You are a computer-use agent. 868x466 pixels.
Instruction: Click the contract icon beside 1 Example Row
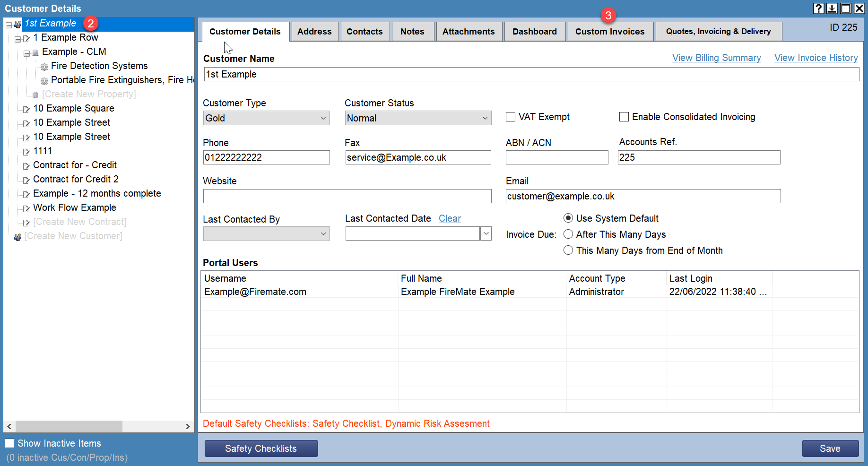(26, 38)
